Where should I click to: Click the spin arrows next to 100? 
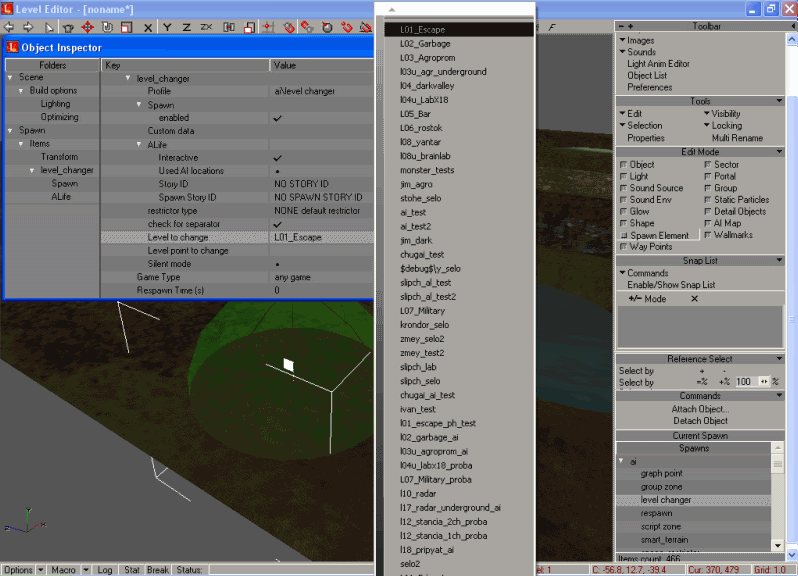(764, 382)
